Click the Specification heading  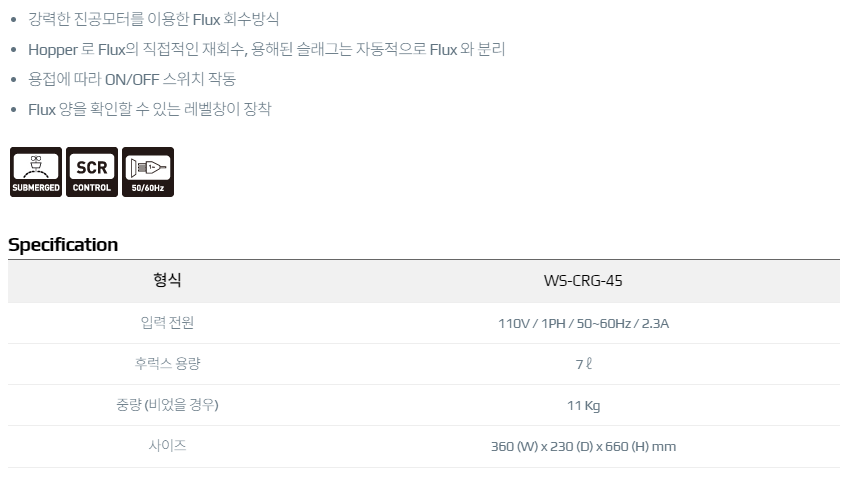(63, 245)
